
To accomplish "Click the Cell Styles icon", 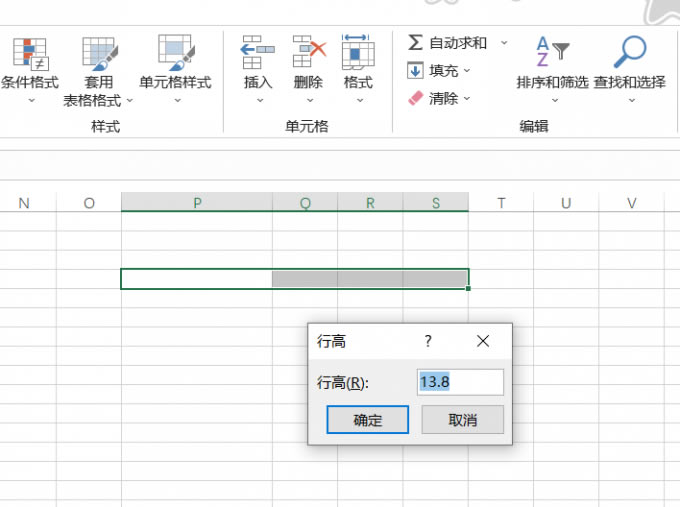I will [x=175, y=54].
